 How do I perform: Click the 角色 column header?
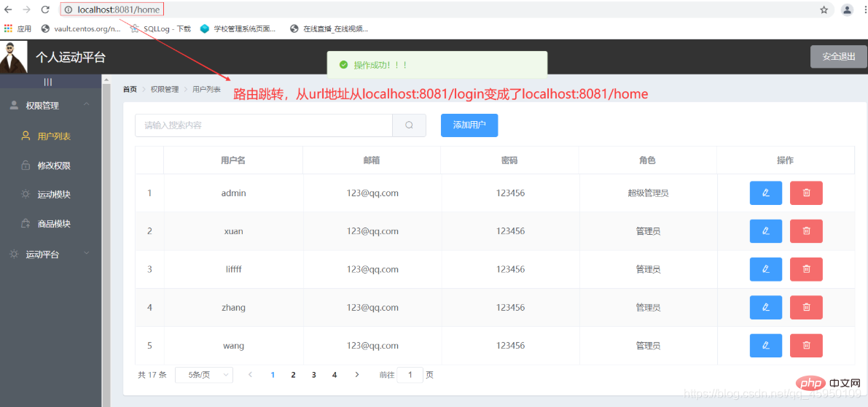click(x=647, y=160)
